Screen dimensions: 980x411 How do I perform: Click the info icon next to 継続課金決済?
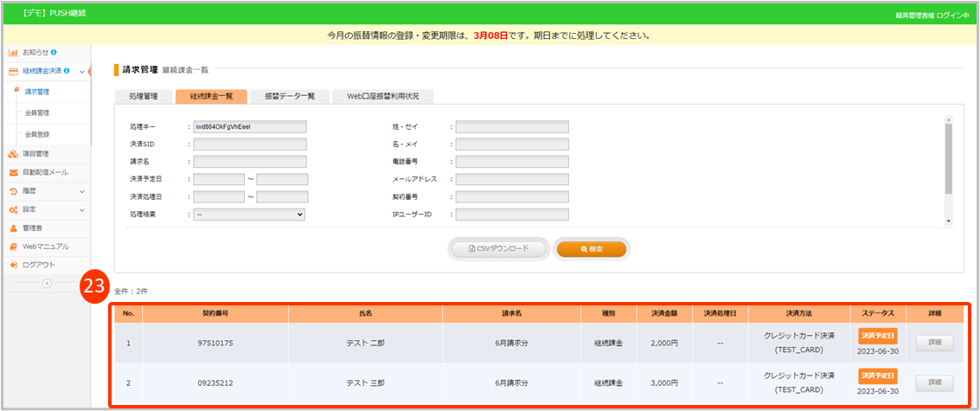pos(67,71)
